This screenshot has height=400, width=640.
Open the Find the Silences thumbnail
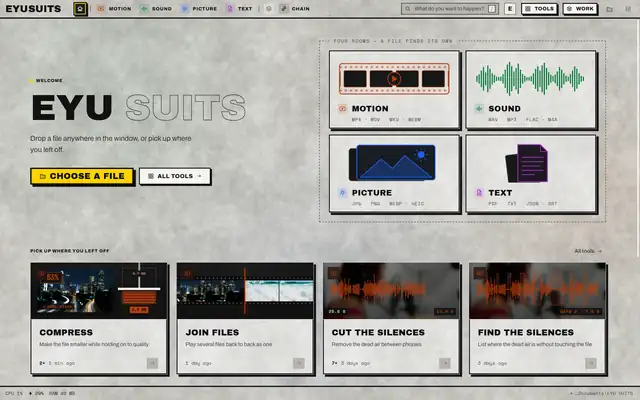538,291
